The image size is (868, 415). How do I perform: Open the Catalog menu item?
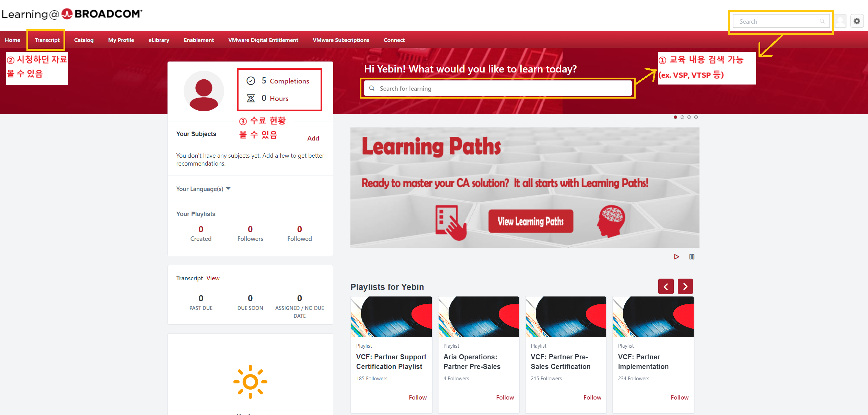(x=84, y=40)
